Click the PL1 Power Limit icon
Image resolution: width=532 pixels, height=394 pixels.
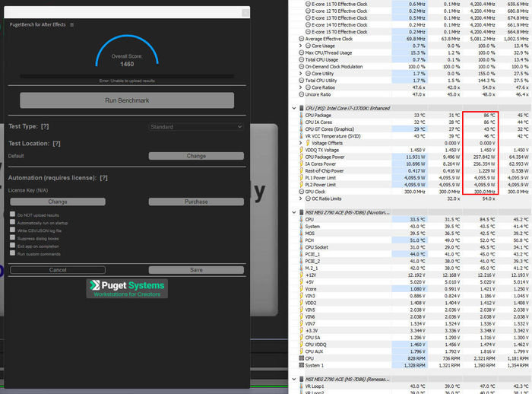(x=301, y=178)
